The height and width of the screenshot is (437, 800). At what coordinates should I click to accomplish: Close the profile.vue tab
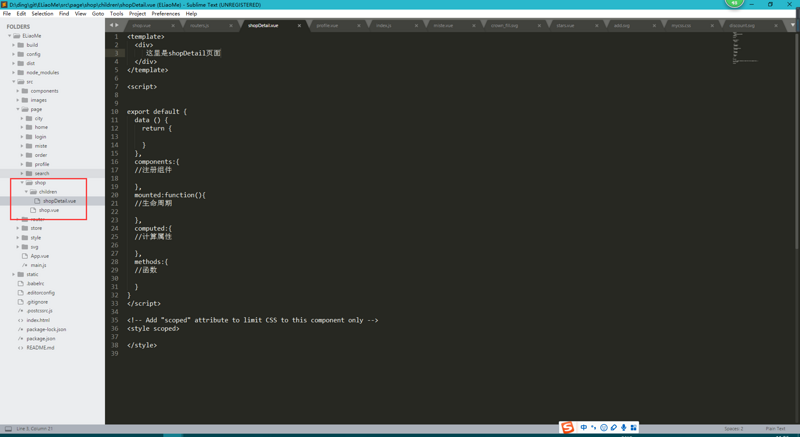[x=359, y=25]
